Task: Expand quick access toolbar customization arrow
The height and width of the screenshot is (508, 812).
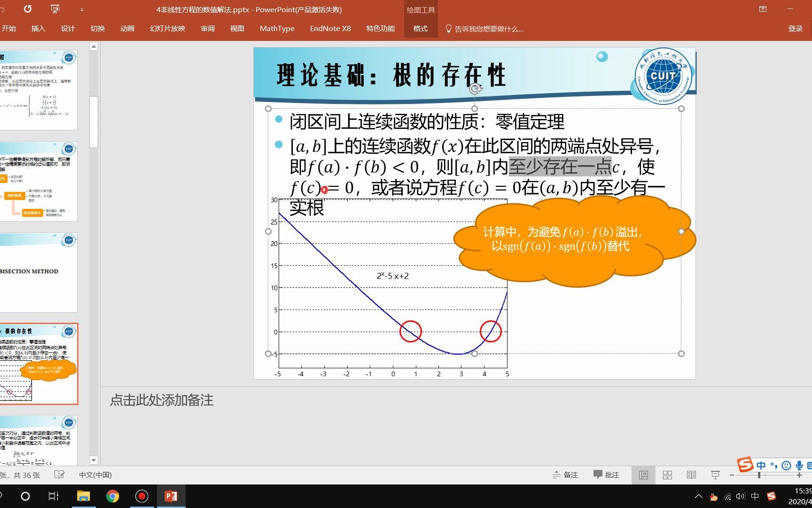Action: 83,9
